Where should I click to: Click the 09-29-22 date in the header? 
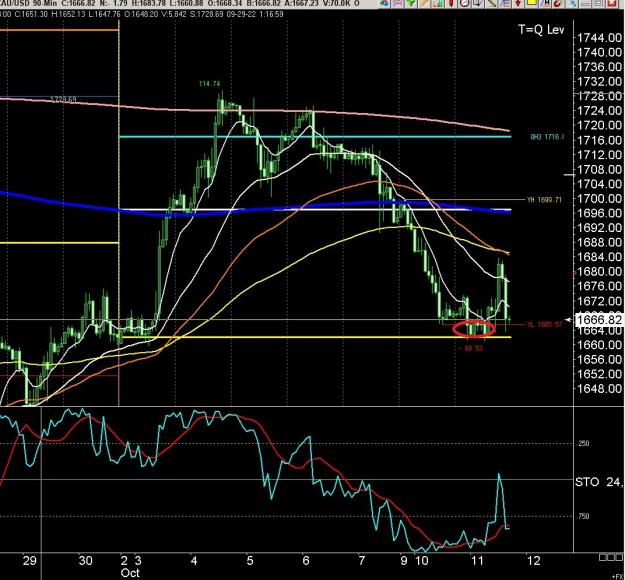[240, 14]
